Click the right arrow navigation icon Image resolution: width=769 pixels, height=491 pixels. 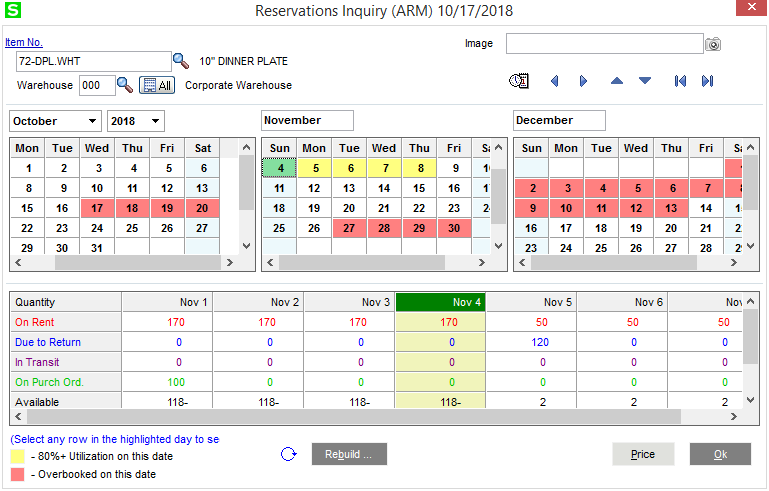coord(583,81)
